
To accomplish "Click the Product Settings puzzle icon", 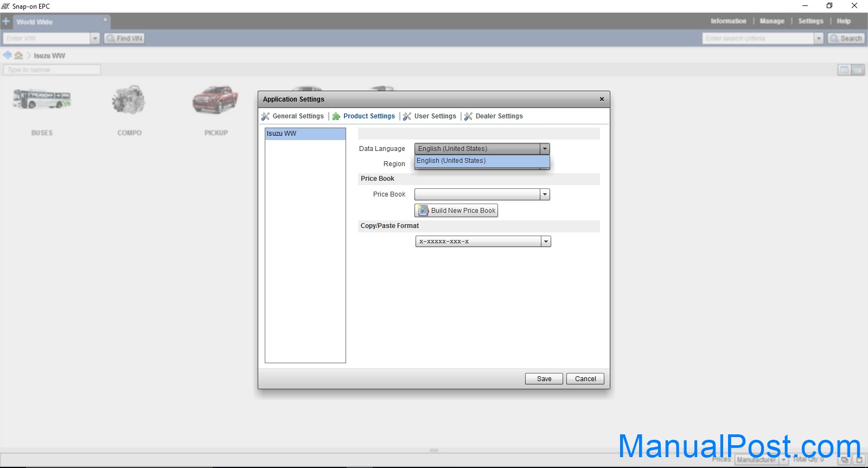I will pyautogui.click(x=336, y=116).
